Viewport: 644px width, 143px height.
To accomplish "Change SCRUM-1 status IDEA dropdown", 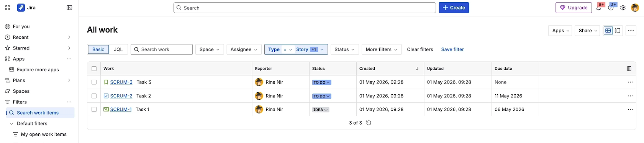I will click(x=321, y=110).
